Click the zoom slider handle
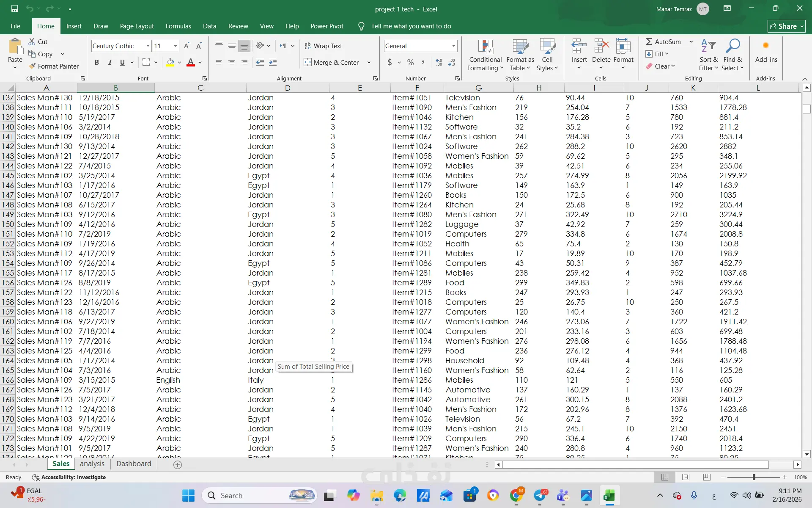Image resolution: width=812 pixels, height=508 pixels. 754,477
